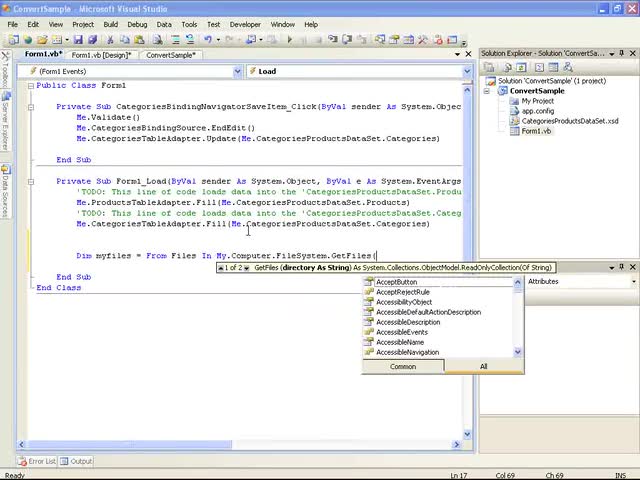Open the Server Explorer side tab

[x=5, y=121]
